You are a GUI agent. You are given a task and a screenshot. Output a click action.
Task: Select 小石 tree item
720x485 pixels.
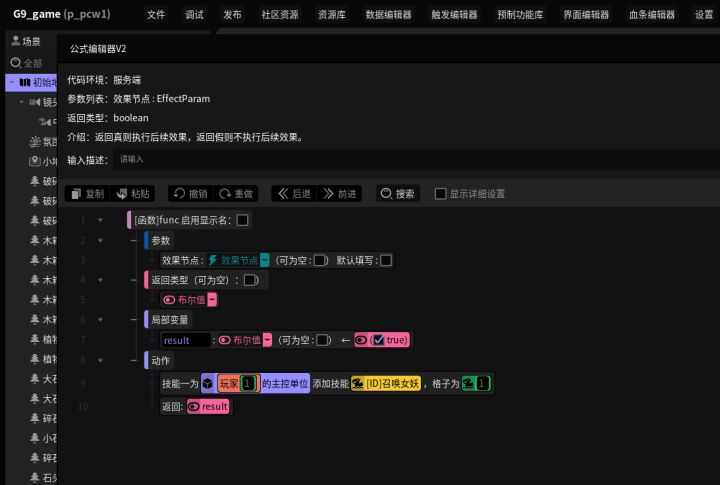pyautogui.click(x=43, y=438)
